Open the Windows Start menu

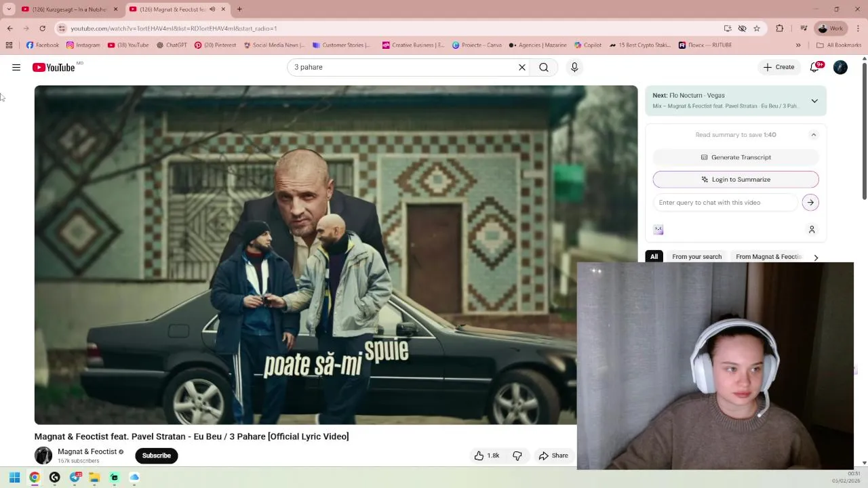(x=14, y=477)
